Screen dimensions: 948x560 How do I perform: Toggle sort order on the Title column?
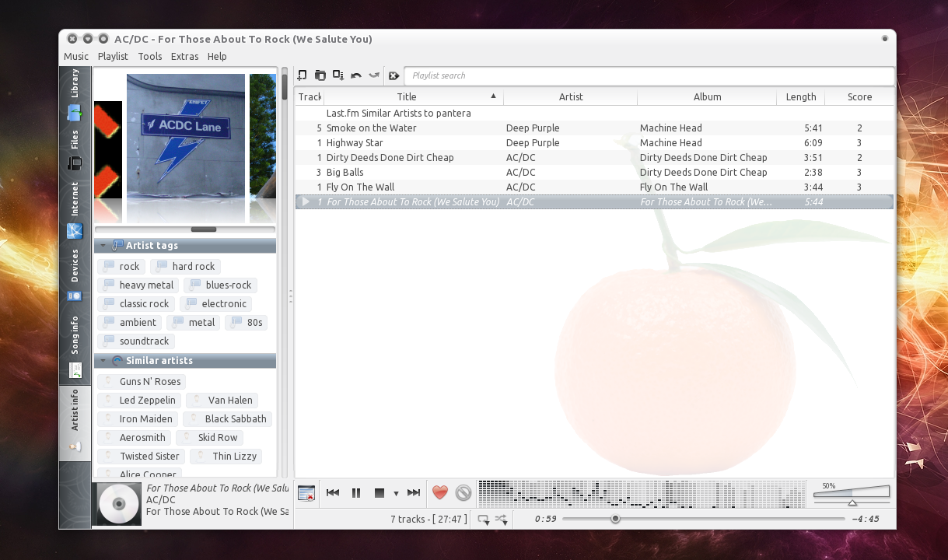415,97
